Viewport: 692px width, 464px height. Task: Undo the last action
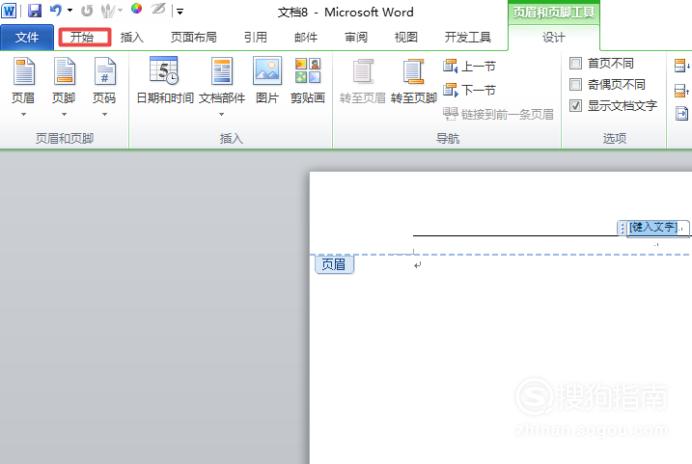click(56, 10)
